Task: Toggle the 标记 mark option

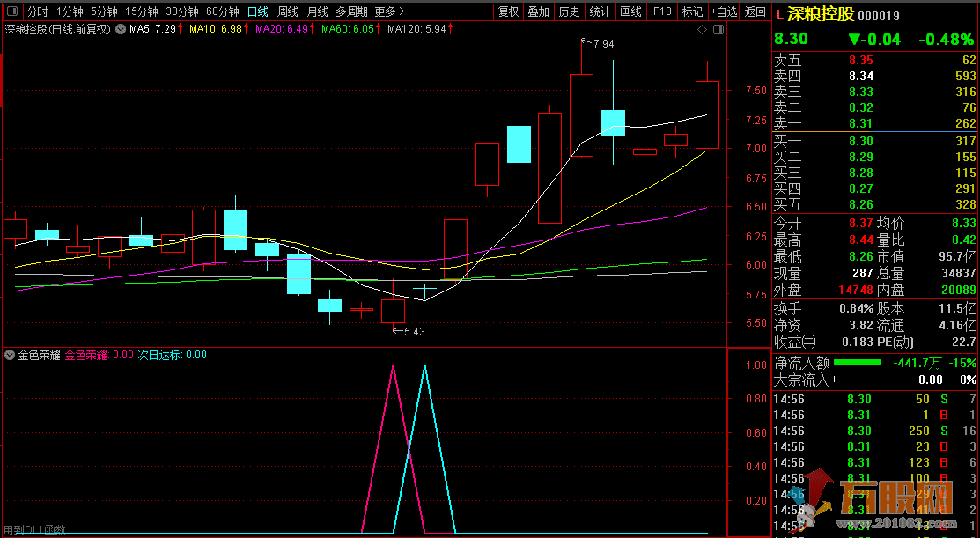Action: [692, 12]
